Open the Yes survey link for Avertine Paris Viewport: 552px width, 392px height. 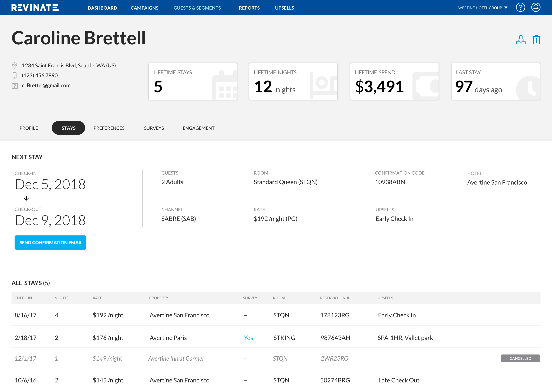(248, 338)
